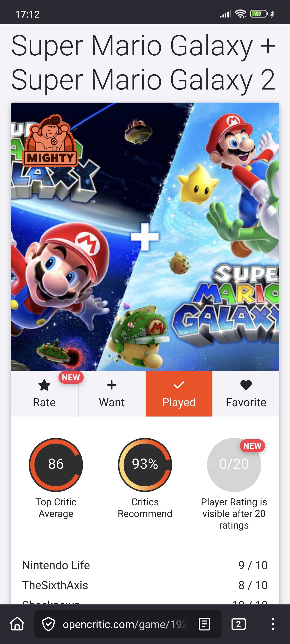The height and width of the screenshot is (644, 290).
Task: Toggle the orange Played checkmark button
Action: tap(179, 393)
